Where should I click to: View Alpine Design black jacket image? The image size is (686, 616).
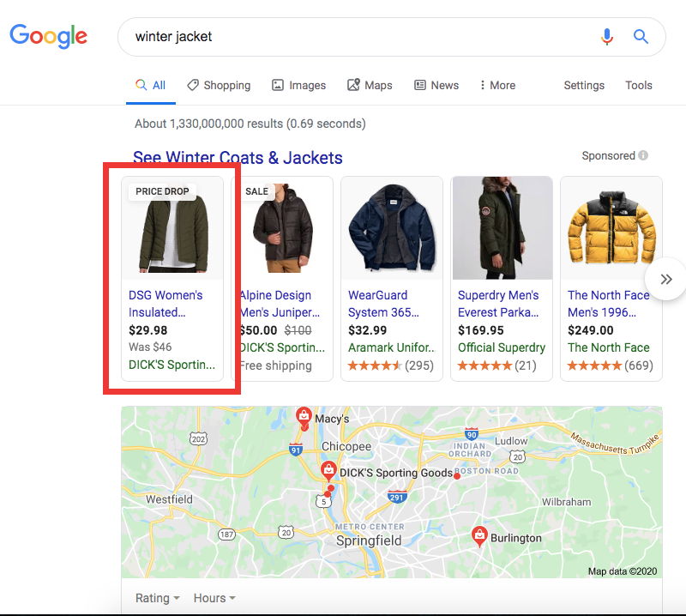[283, 228]
